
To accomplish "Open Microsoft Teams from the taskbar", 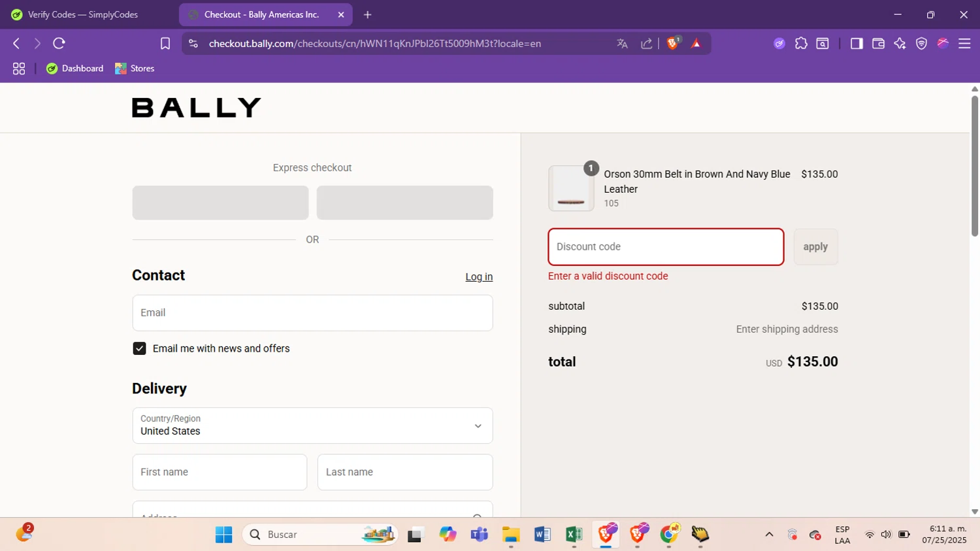I will click(480, 535).
